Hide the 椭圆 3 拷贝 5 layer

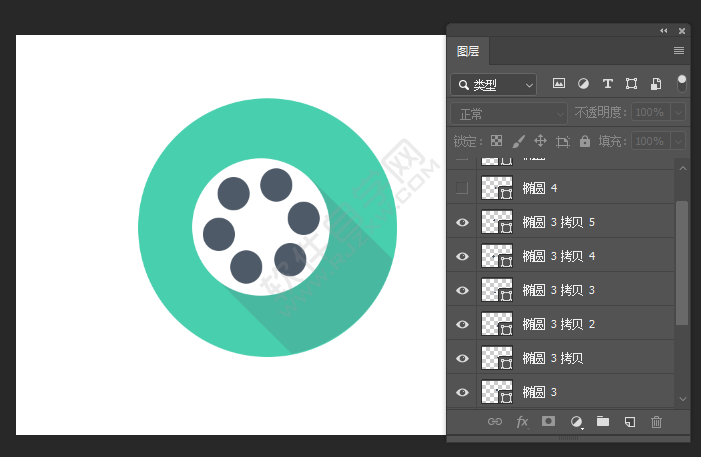pos(462,222)
